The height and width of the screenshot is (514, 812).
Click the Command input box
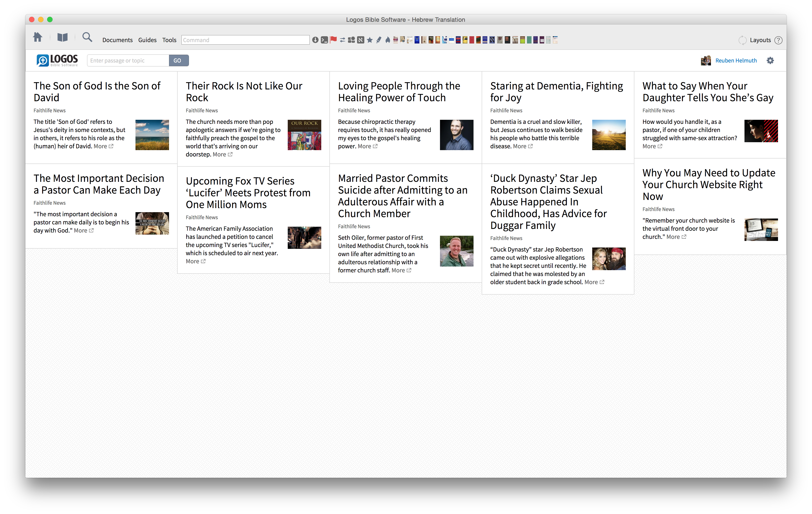pyautogui.click(x=245, y=40)
